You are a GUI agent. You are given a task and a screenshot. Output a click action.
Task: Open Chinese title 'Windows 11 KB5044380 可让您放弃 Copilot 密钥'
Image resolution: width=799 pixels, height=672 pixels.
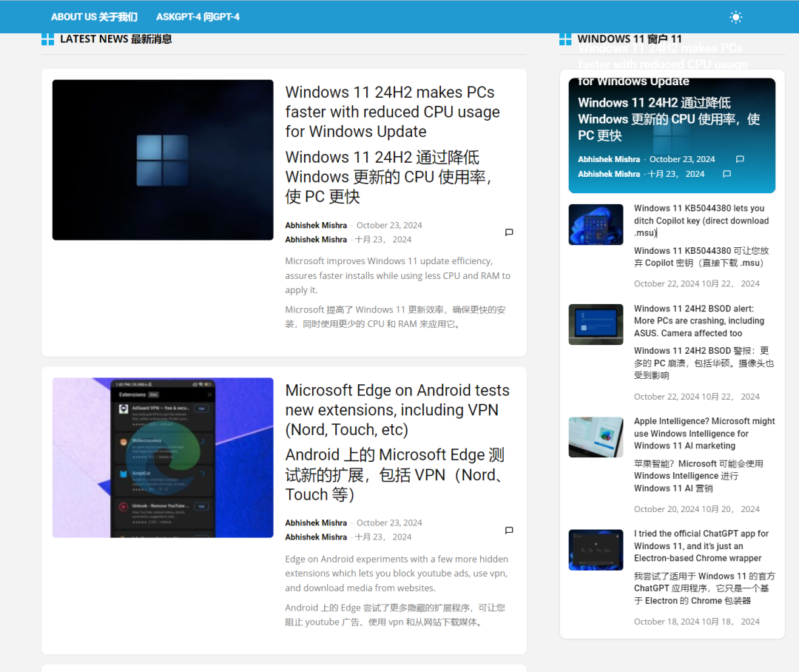click(x=701, y=257)
